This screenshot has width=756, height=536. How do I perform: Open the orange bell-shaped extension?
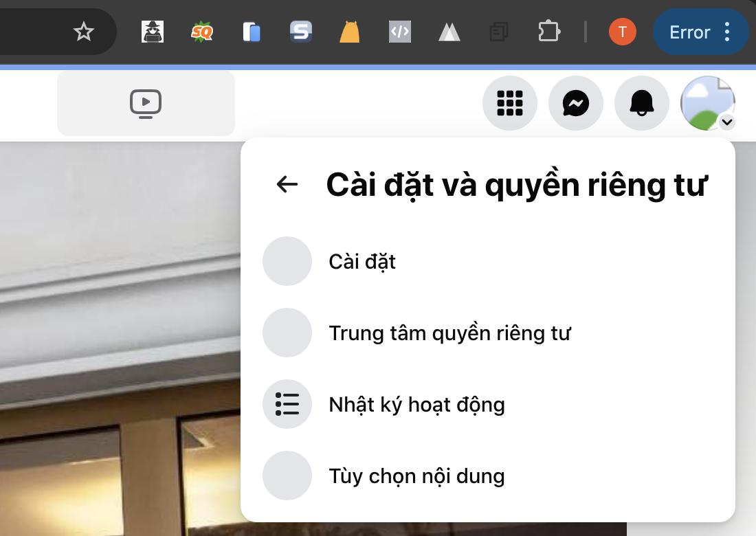click(350, 32)
